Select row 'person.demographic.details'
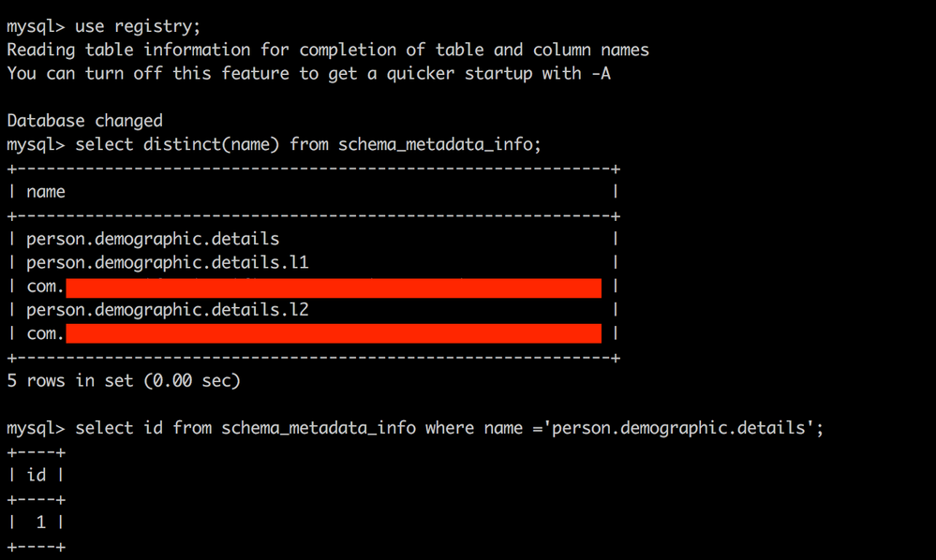The image size is (936, 560). (x=153, y=239)
